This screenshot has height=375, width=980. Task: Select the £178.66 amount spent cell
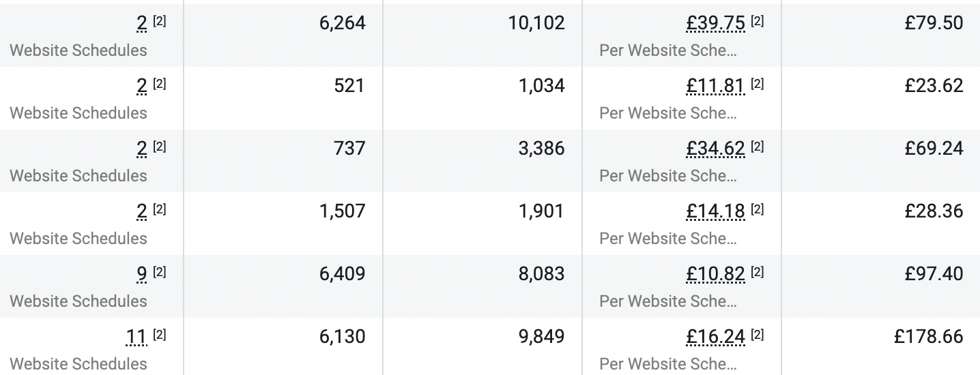pos(929,337)
